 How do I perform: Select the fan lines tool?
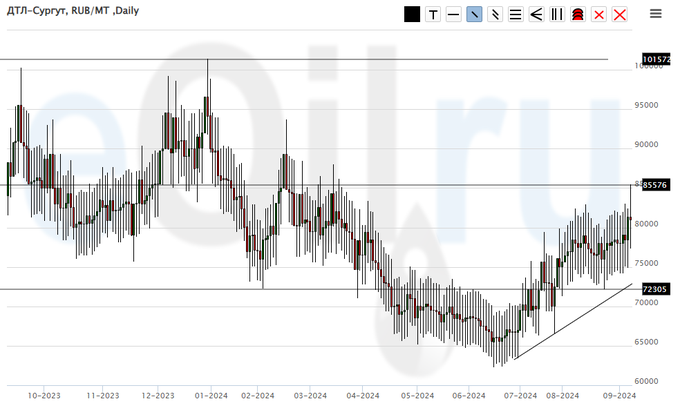tap(536, 14)
